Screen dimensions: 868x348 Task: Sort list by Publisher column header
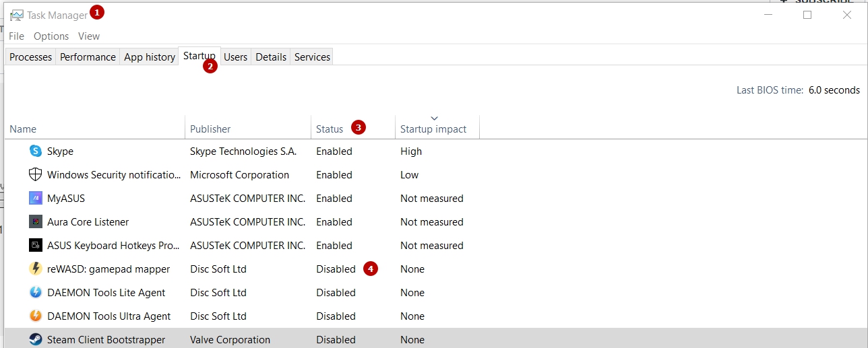(210, 129)
